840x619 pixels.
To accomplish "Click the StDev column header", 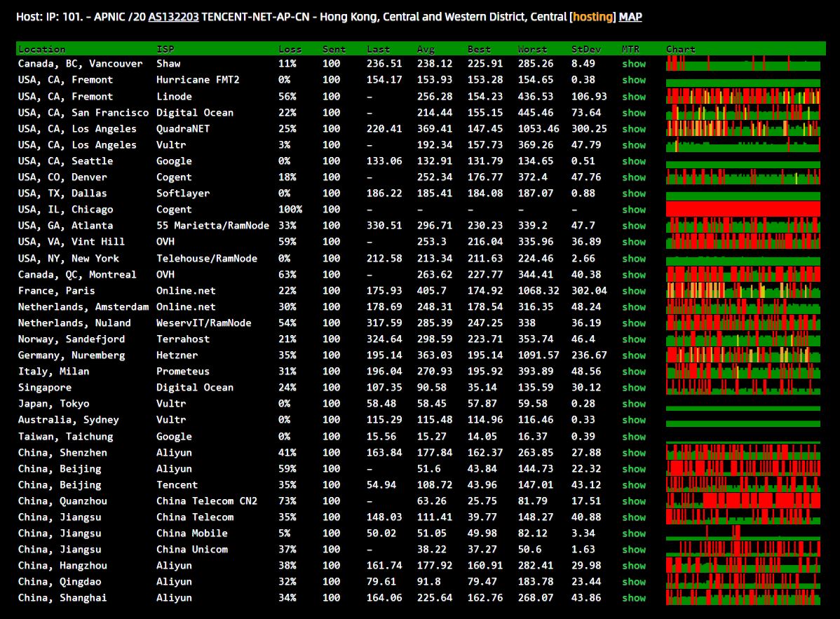I will pyautogui.click(x=586, y=49).
